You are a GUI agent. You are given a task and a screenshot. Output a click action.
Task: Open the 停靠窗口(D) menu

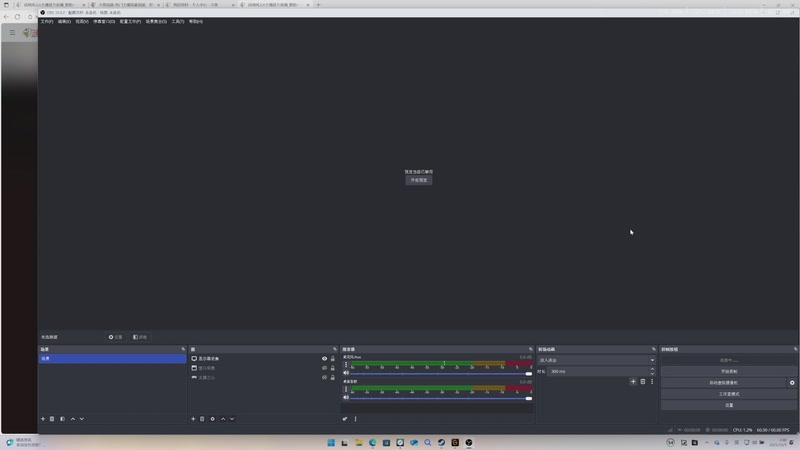pyautogui.click(x=104, y=21)
